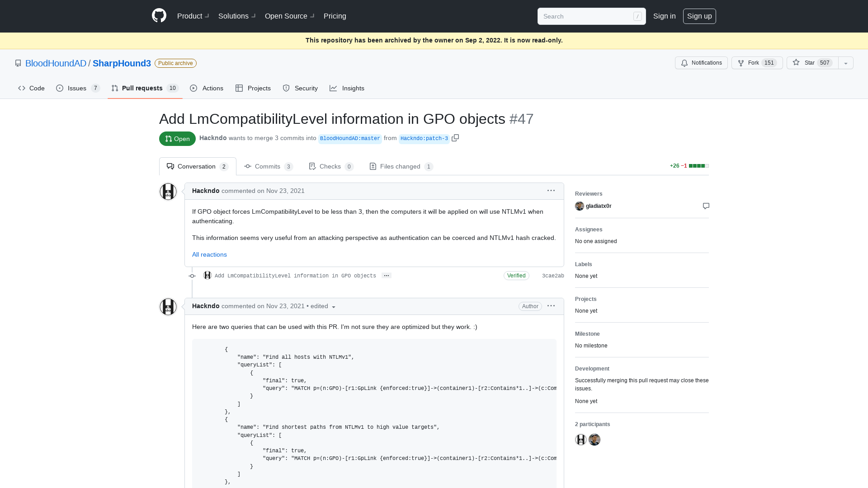Click the first participant avatar
The image size is (868, 488).
click(x=581, y=440)
